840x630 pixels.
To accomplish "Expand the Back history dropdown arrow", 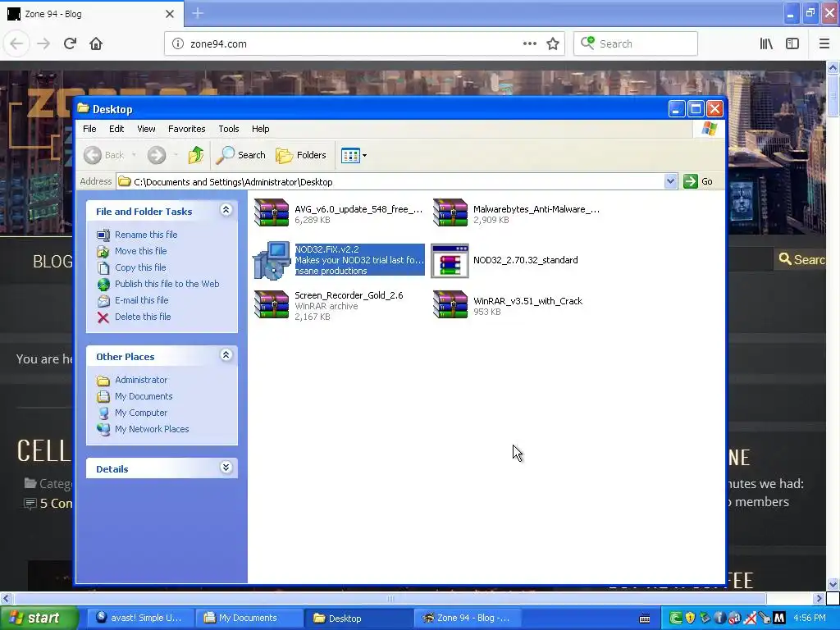I will [x=134, y=155].
